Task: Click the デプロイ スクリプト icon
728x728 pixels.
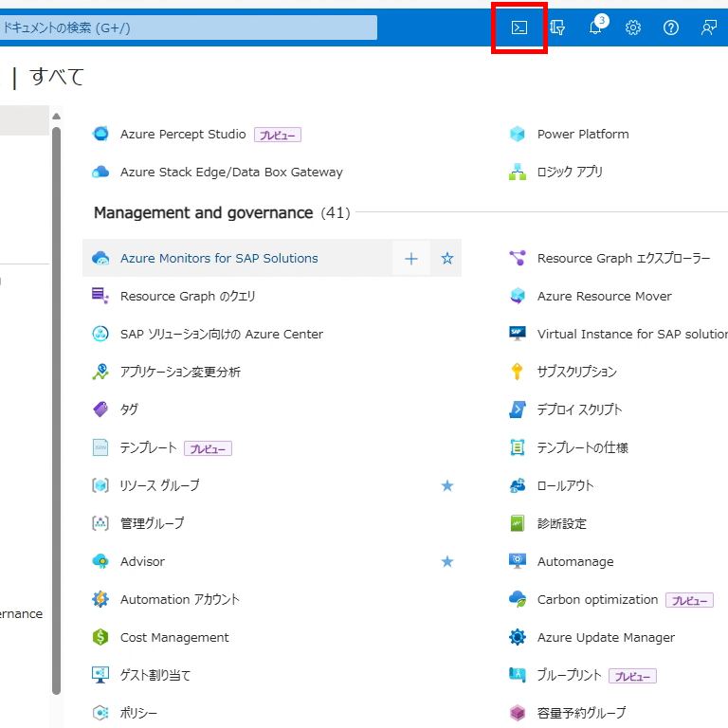Action: pos(518,409)
